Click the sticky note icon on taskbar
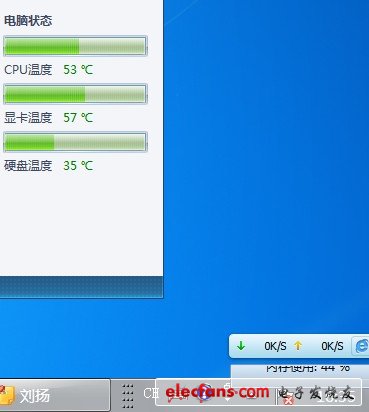369x412 pixels. tap(7, 396)
